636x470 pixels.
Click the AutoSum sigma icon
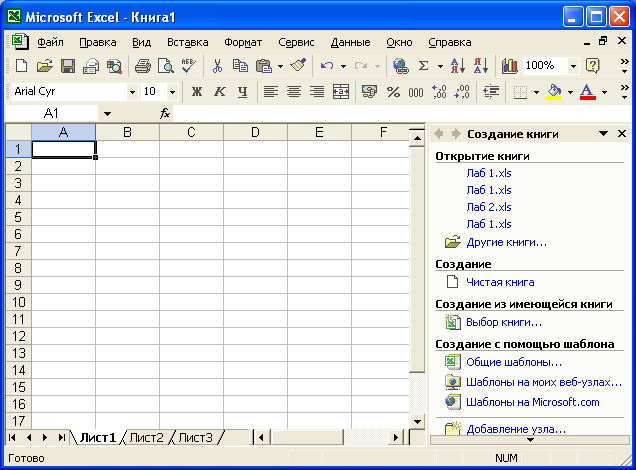(423, 65)
